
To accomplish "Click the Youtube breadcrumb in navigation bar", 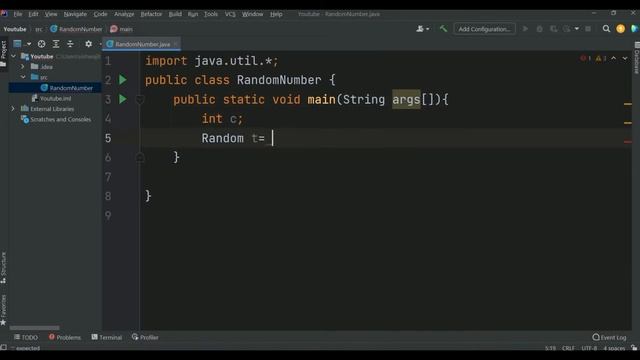I will coord(15,29).
